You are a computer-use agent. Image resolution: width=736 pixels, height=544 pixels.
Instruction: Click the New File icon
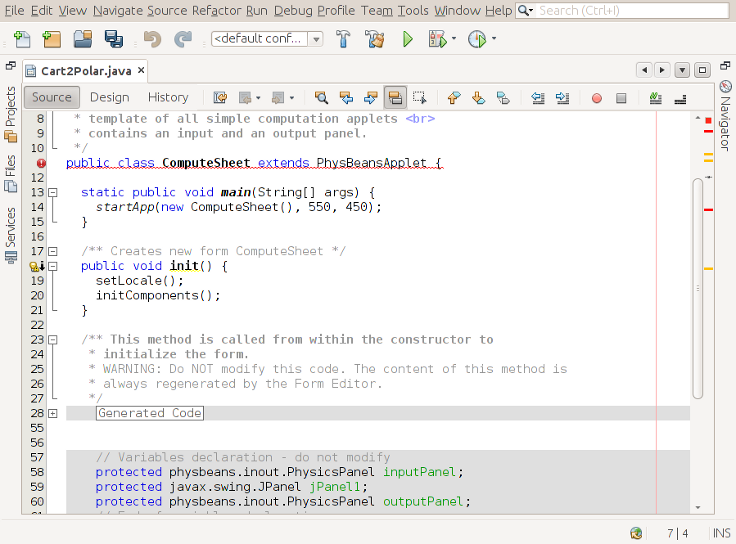click(23, 39)
